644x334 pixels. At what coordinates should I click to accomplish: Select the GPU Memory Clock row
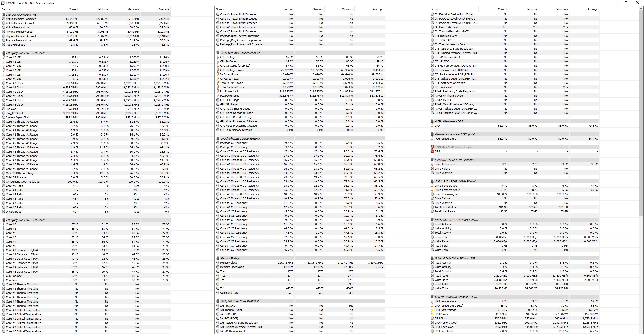click(x=515, y=323)
